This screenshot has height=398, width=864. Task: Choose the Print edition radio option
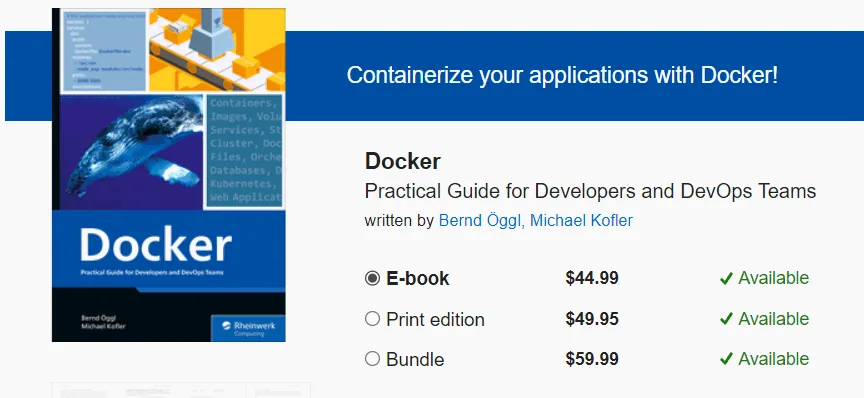tap(372, 319)
